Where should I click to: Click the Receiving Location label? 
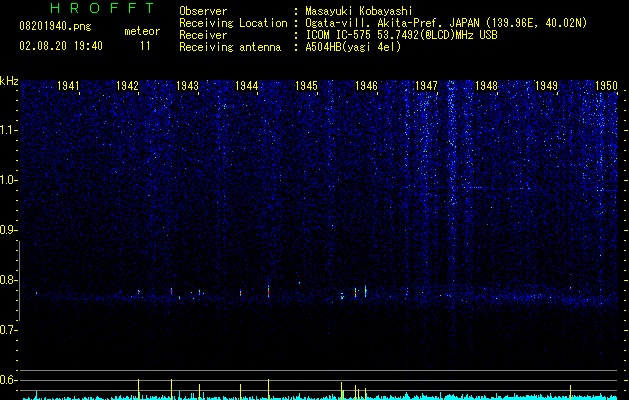point(233,23)
